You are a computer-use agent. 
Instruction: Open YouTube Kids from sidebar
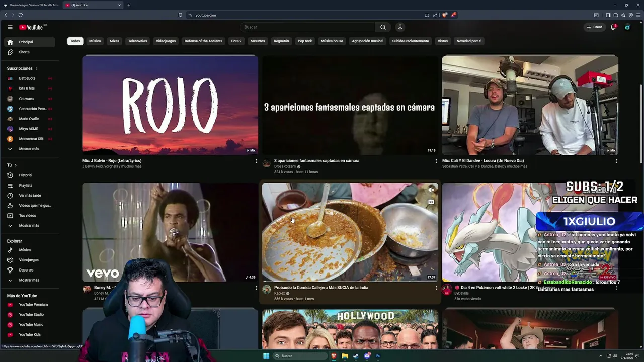click(x=29, y=335)
